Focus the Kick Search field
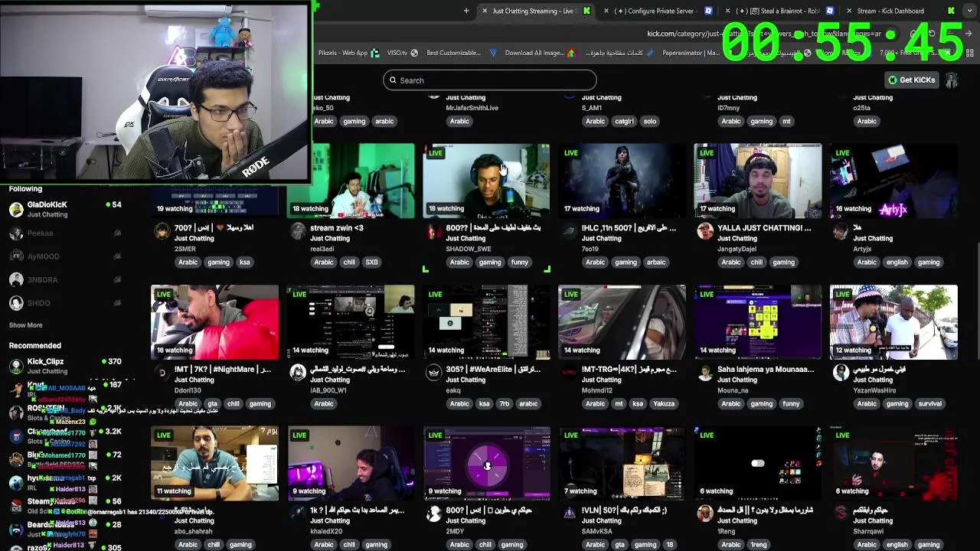Image resolution: width=980 pixels, height=551 pixels. pyautogui.click(x=490, y=80)
